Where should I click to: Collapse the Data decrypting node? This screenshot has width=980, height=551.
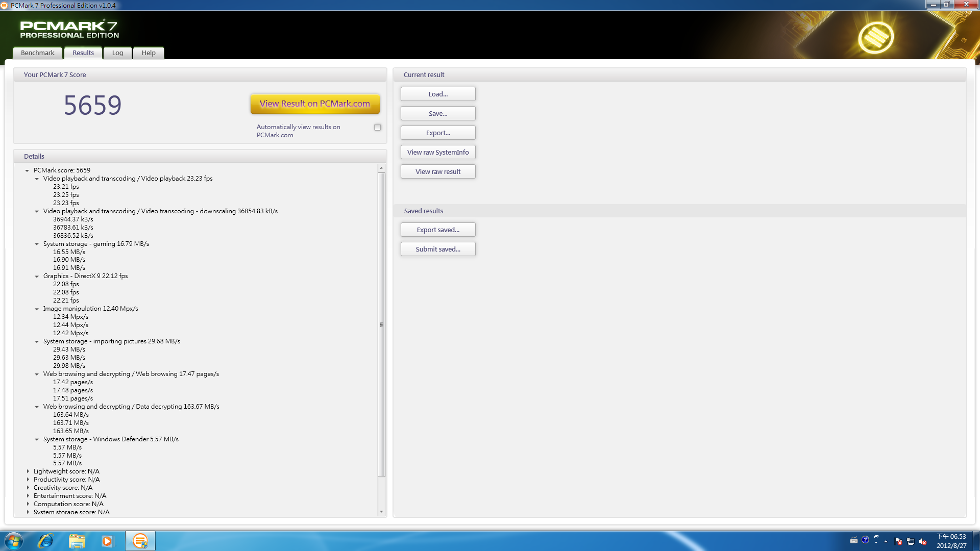click(37, 407)
